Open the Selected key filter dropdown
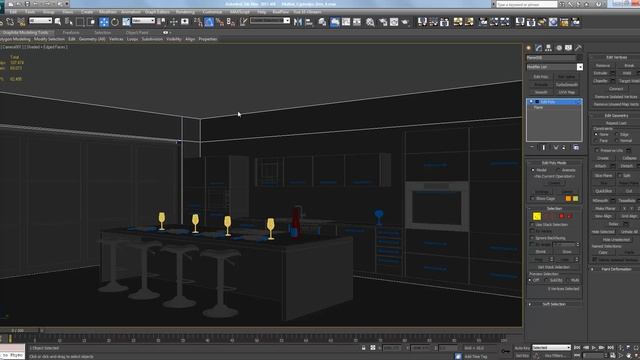Screen dimensions: 640x360 coord(551,347)
